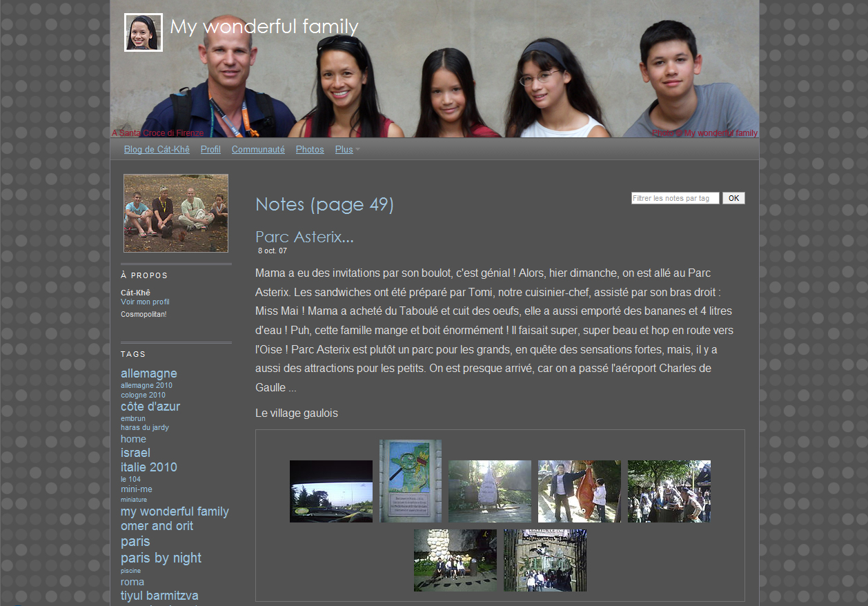Open the 'Parc Asterix...' post title
Viewport: 868px width, 606px height.
(x=304, y=237)
